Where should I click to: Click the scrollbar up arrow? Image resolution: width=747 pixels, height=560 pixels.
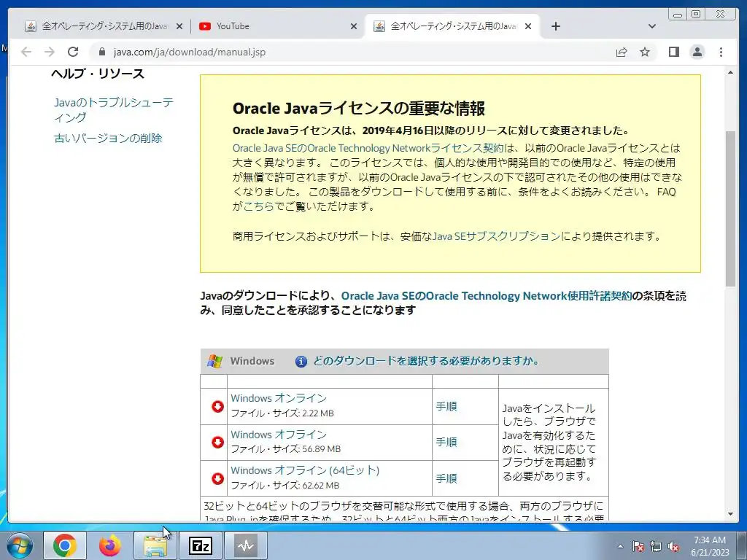(730, 72)
